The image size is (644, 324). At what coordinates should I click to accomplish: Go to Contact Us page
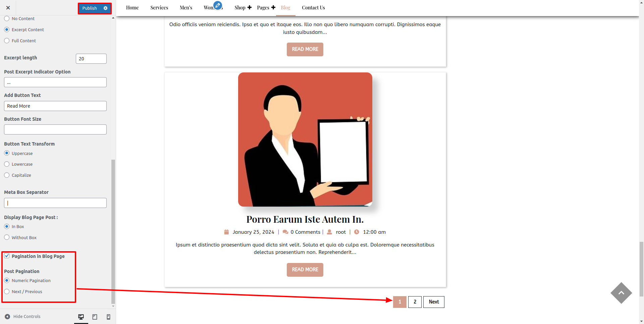coord(313,7)
